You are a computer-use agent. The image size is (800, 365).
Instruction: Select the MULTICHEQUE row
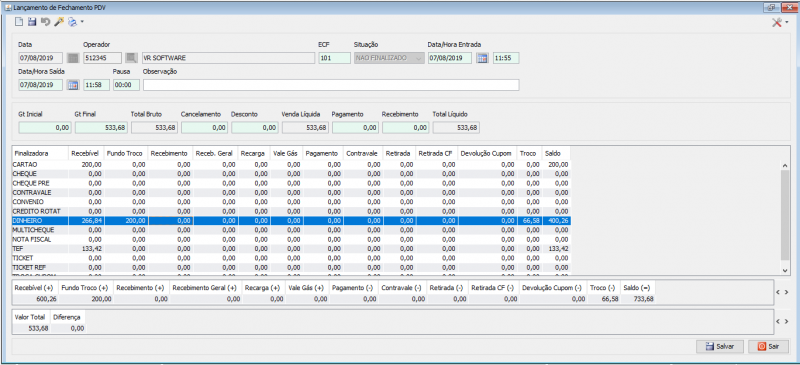tap(291, 230)
